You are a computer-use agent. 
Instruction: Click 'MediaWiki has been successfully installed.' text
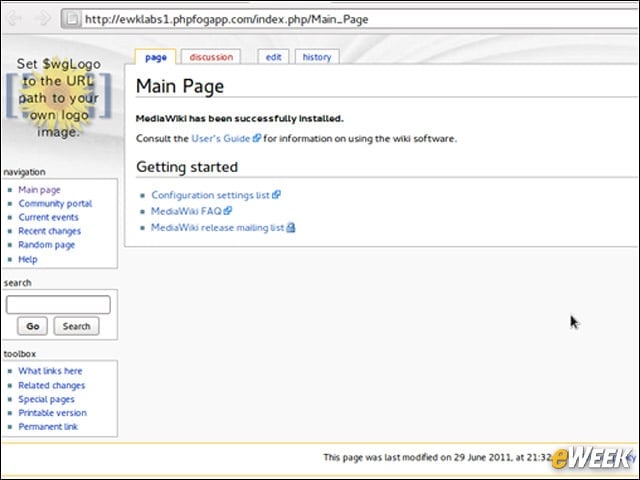240,119
